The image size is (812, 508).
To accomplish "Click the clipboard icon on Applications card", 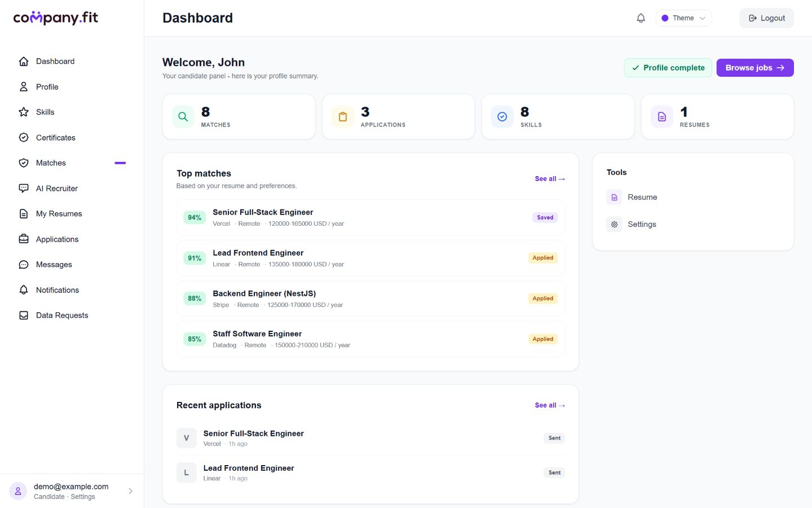I will tap(343, 117).
